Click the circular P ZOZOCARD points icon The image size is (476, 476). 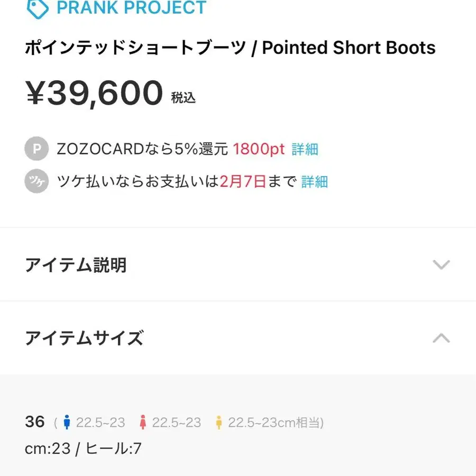pyautogui.click(x=36, y=149)
